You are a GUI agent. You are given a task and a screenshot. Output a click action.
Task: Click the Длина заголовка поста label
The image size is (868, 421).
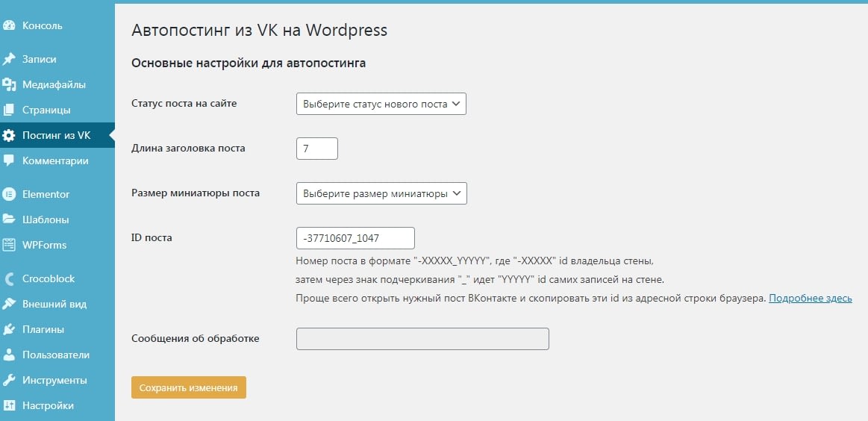pos(188,148)
